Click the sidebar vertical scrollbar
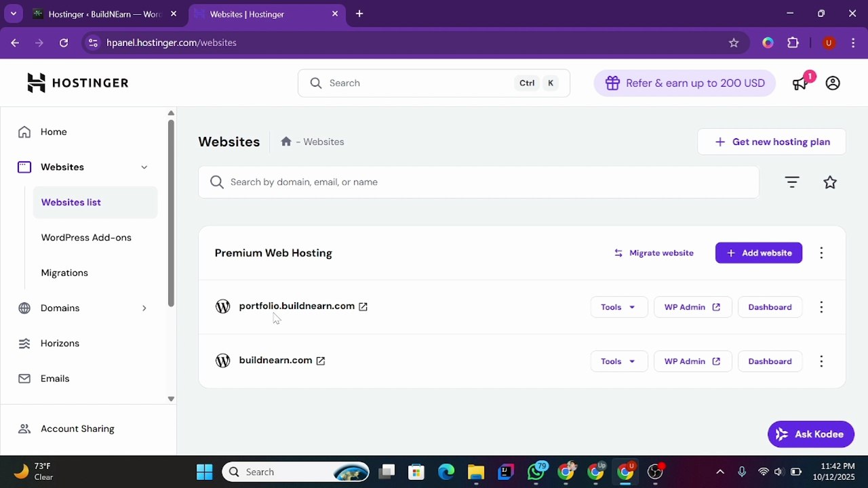The width and height of the screenshot is (868, 488). point(171,213)
